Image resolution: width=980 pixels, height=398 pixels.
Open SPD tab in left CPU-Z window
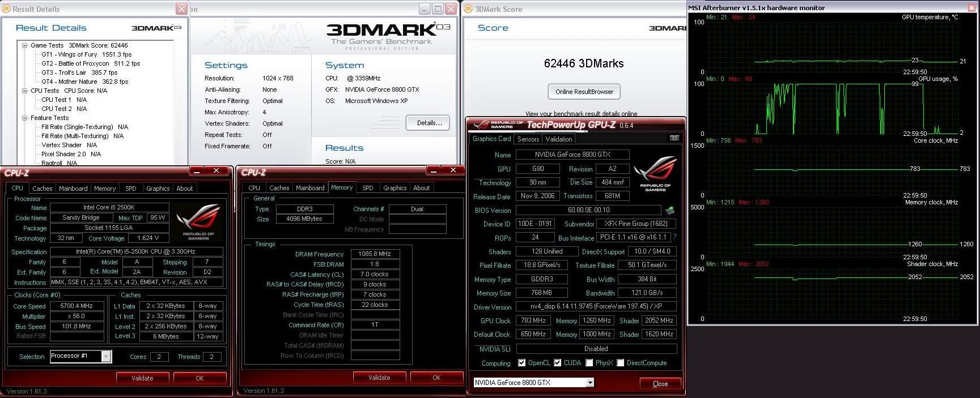(131, 189)
